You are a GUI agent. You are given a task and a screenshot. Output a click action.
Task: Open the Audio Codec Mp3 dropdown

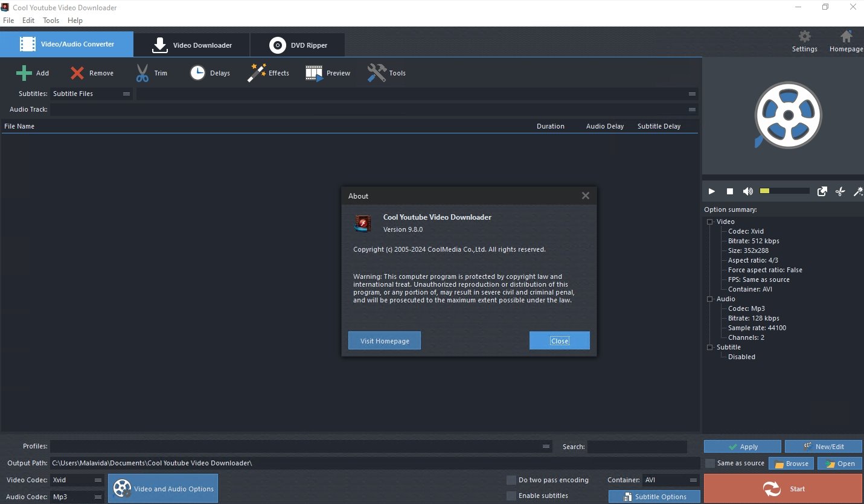click(x=77, y=497)
